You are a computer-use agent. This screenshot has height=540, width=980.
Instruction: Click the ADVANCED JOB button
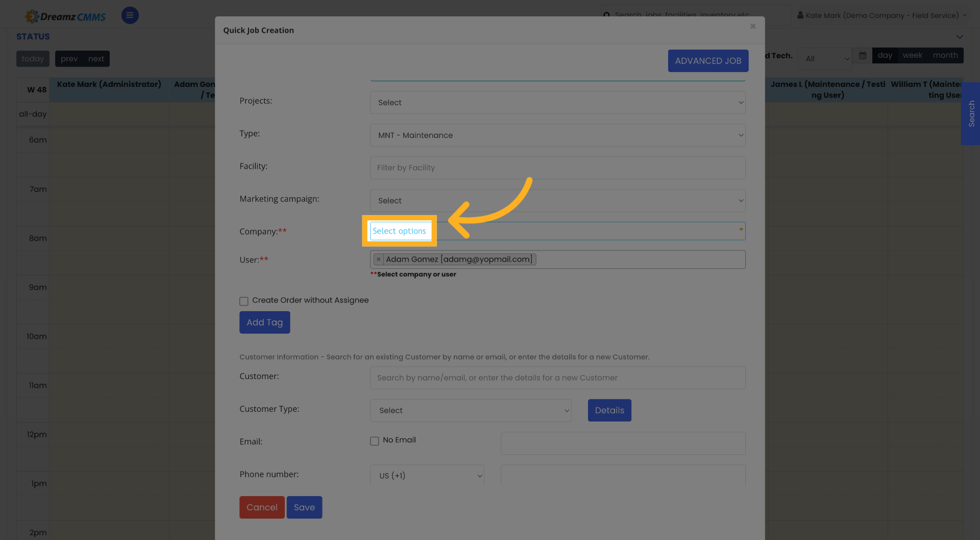point(708,60)
